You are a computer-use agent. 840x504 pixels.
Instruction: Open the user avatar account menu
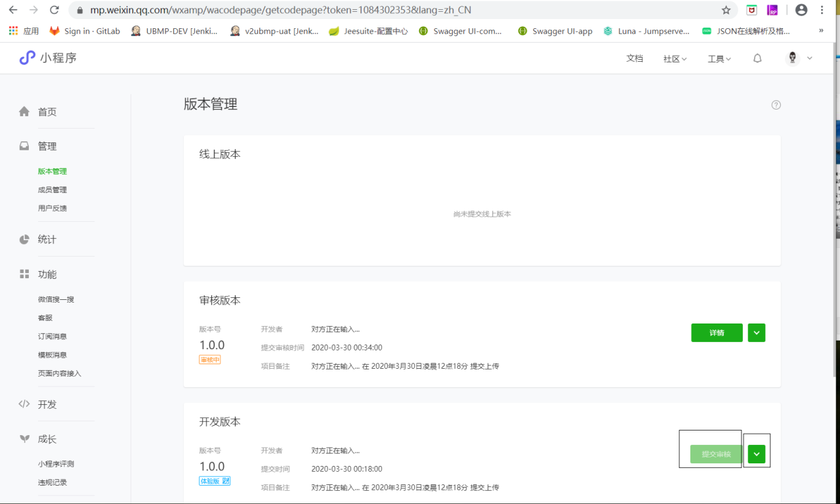tap(799, 58)
